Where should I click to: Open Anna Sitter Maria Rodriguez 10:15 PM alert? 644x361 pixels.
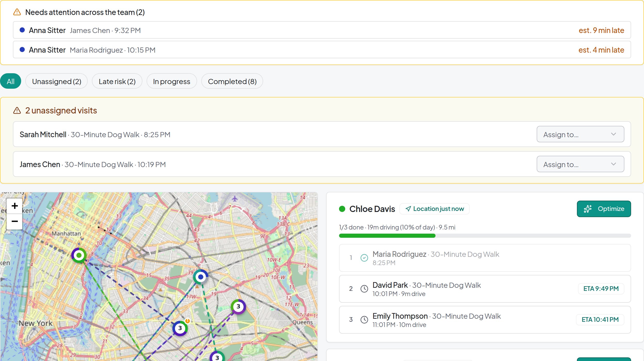point(322,50)
